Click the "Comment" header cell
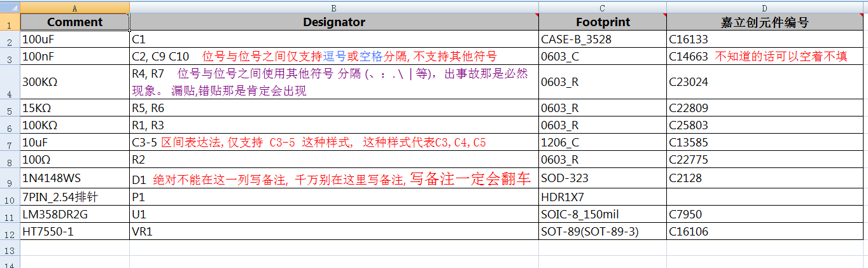The height and width of the screenshot is (268, 868). pos(75,22)
